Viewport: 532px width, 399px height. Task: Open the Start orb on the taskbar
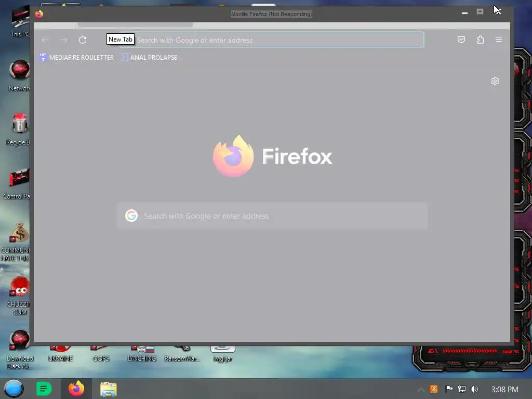coord(14,389)
